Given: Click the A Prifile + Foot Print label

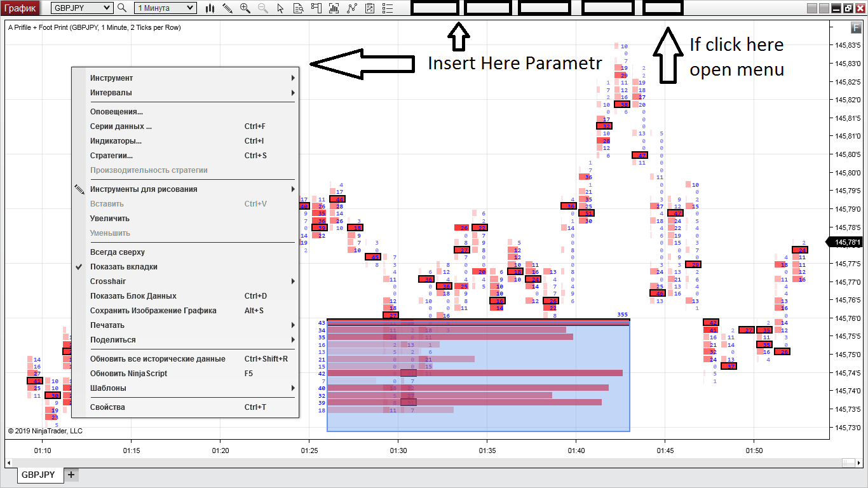Looking at the screenshot, I should [x=95, y=27].
